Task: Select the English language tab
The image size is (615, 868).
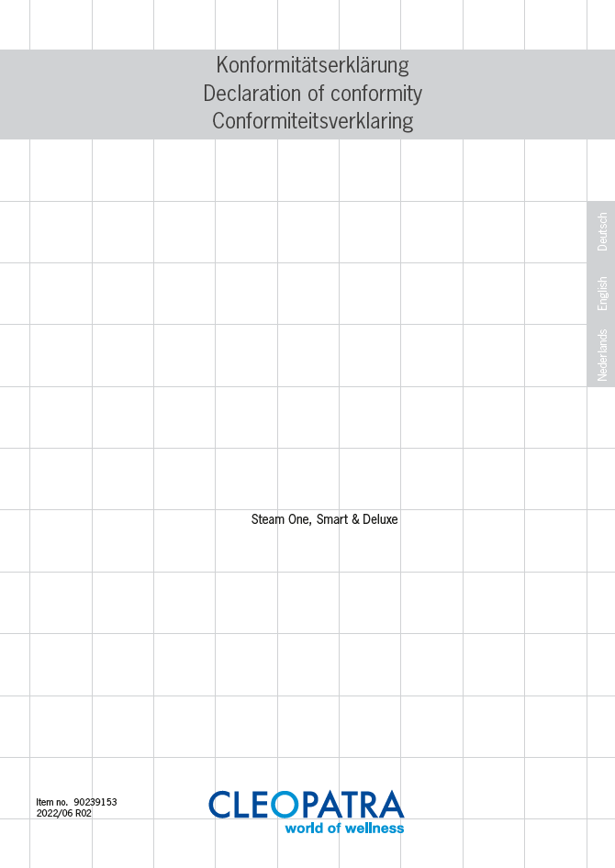Action: pyautogui.click(x=602, y=294)
